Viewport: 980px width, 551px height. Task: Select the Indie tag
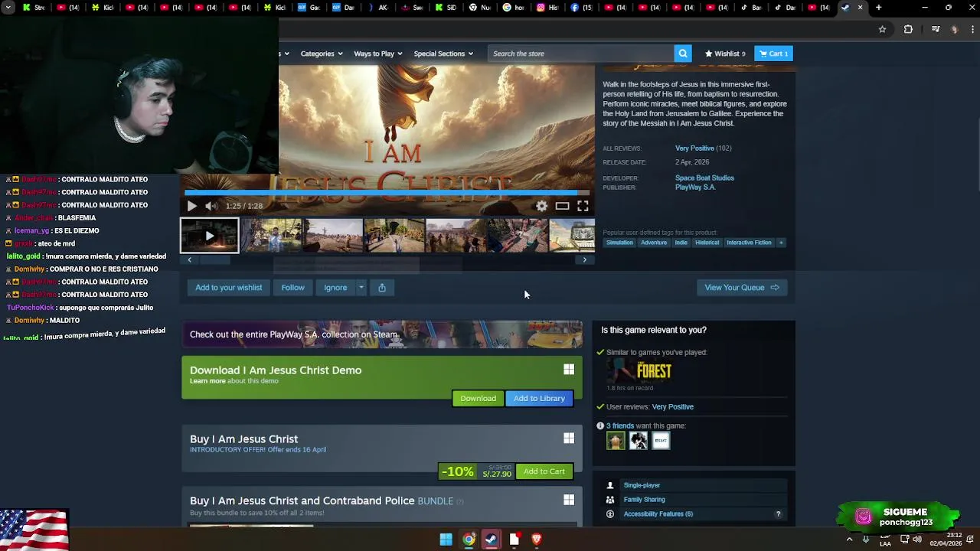point(681,243)
